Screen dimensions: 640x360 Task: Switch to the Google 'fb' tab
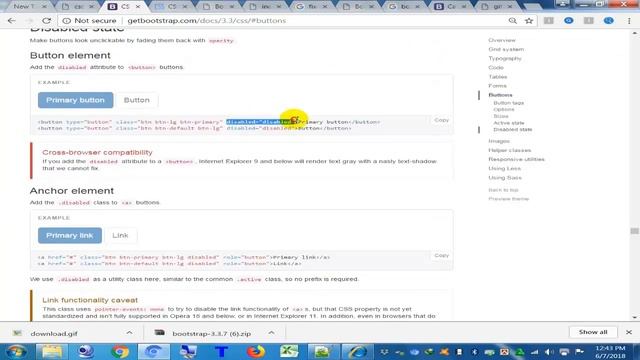(312, 7)
